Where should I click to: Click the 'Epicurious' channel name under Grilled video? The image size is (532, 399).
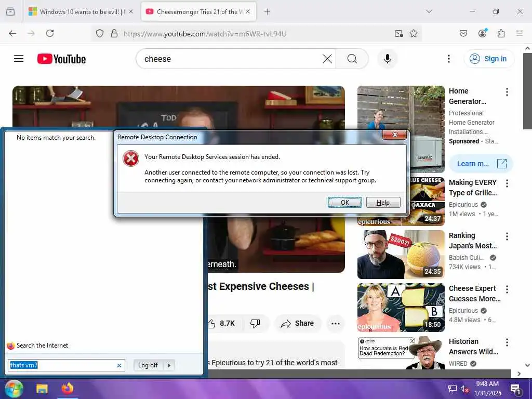[x=463, y=205]
